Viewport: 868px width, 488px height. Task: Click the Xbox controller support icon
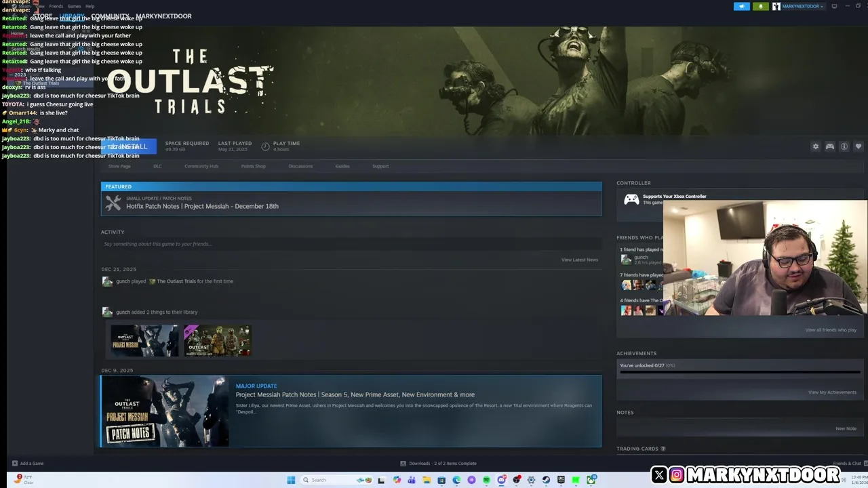coord(631,199)
